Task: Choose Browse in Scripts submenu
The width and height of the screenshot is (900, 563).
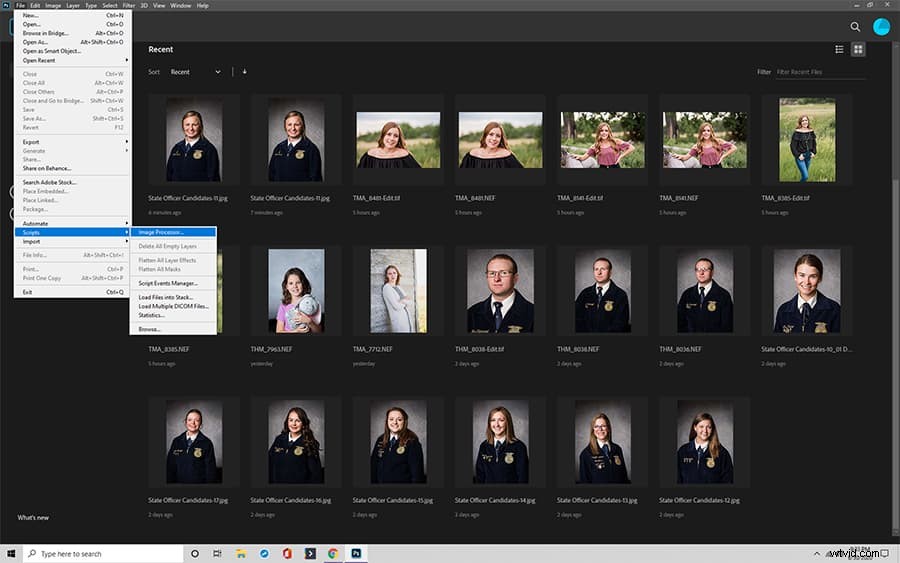Action: pos(173,329)
